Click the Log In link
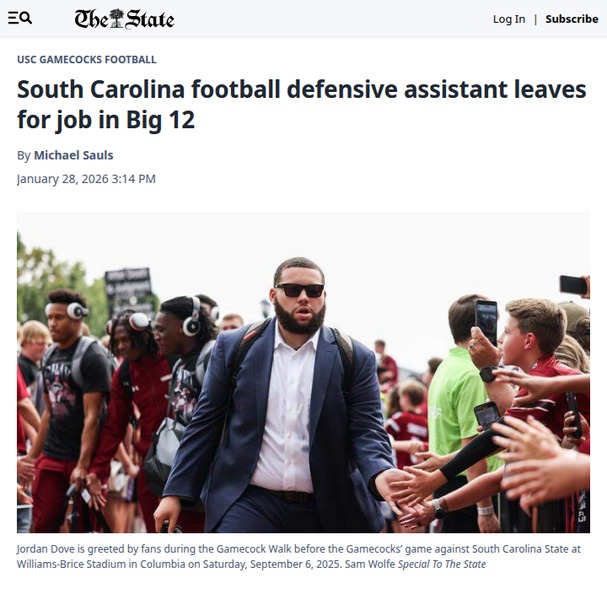607x607 pixels. [508, 19]
